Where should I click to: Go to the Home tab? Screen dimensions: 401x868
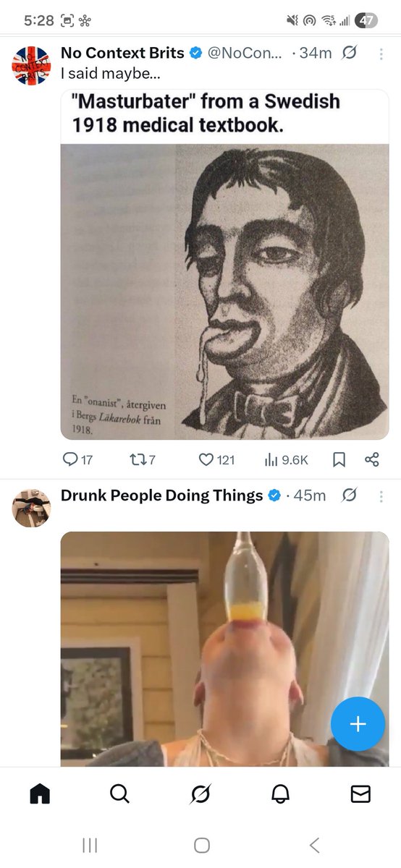point(40,793)
